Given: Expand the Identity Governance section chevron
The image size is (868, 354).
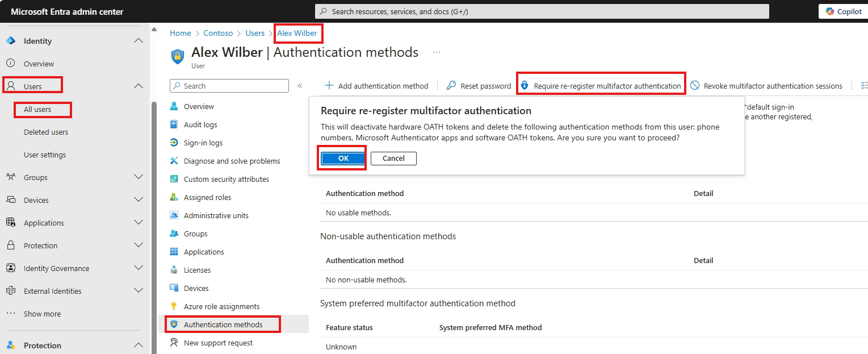Looking at the screenshot, I should (138, 268).
